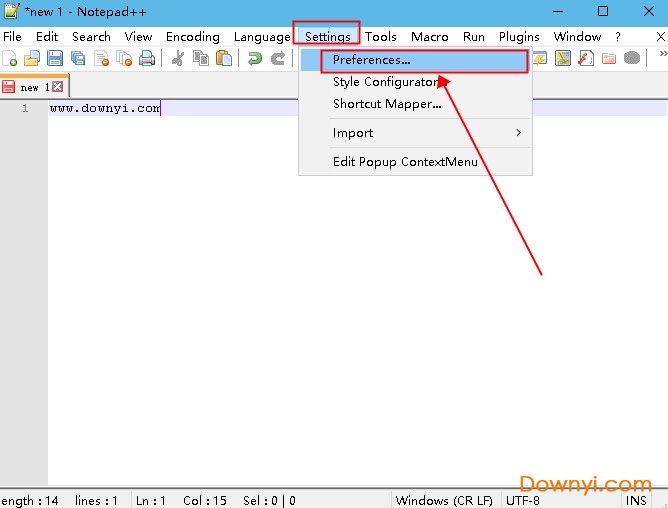The width and height of the screenshot is (668, 508).
Task: Choose Preferences... from Settings menu
Action: click(416, 60)
